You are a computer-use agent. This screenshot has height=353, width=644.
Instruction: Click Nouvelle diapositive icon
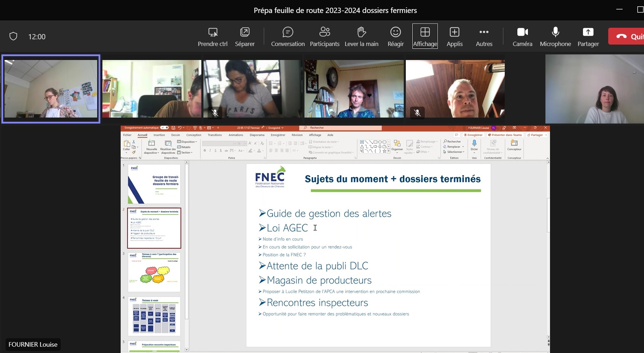pos(152,143)
